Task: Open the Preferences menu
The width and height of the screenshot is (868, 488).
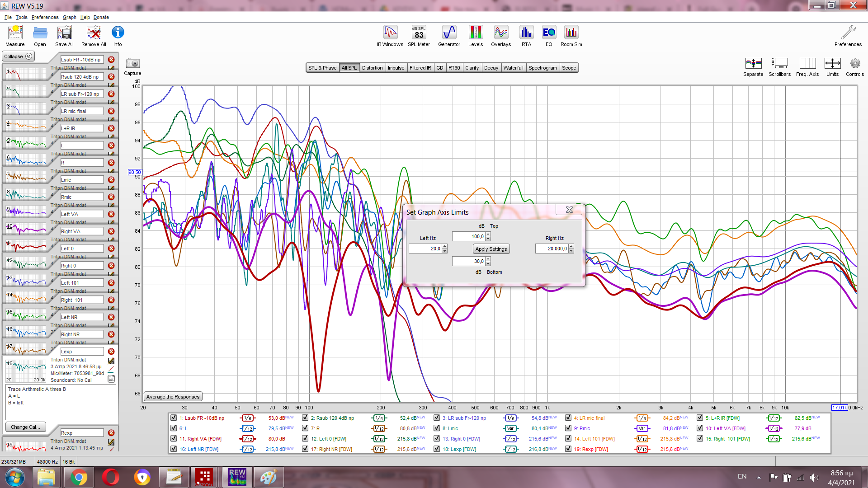Action: [45, 17]
